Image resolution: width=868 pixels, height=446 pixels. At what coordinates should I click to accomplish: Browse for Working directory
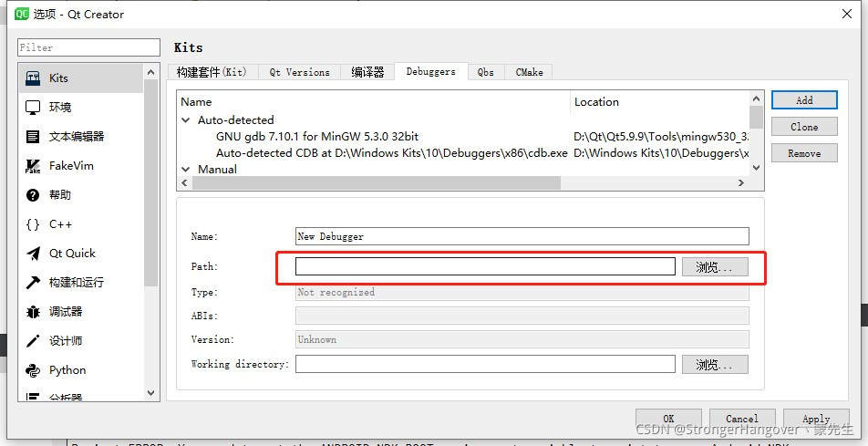click(715, 365)
